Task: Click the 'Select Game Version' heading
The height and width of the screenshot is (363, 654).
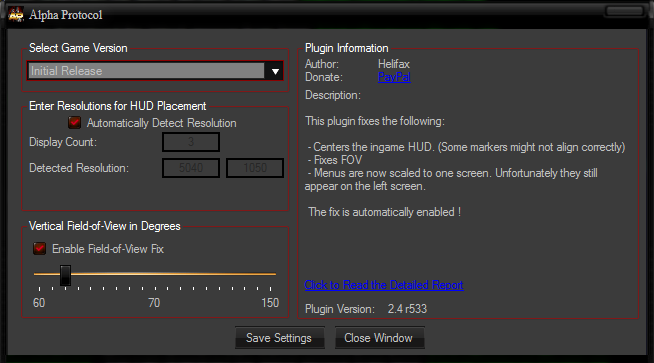Action: coord(78,48)
